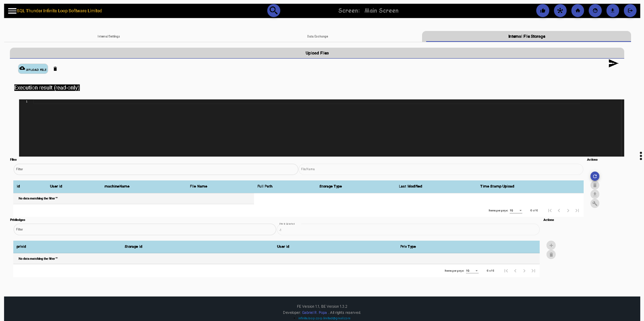This screenshot has height=321, width=644.
Task: Click the Priviledges trash action icon
Action: pyautogui.click(x=551, y=254)
